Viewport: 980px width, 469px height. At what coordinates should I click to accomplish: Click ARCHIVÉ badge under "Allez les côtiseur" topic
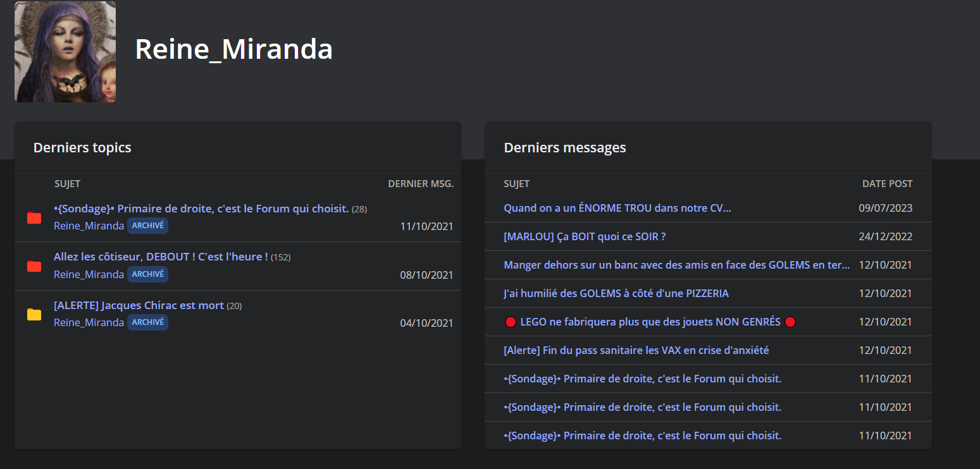point(147,274)
